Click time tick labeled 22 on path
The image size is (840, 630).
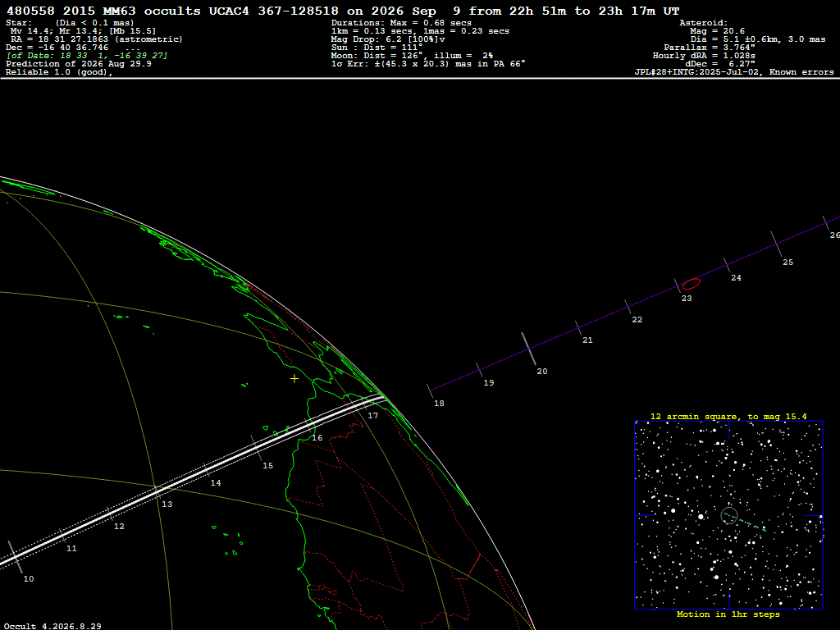[x=628, y=307]
